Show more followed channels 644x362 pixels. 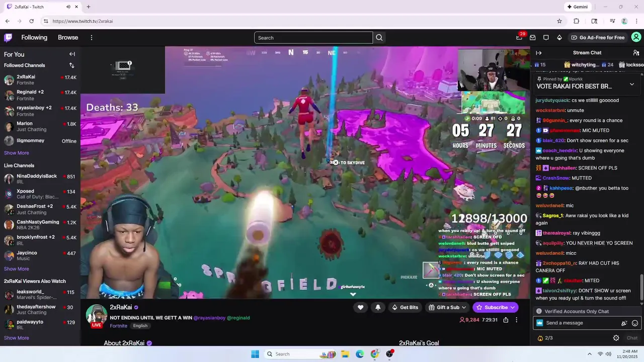click(x=17, y=153)
